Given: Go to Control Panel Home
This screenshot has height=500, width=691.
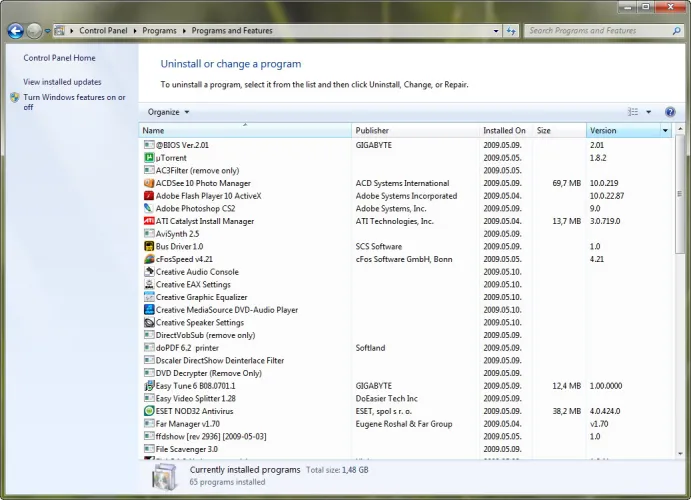Looking at the screenshot, I should coord(59,58).
